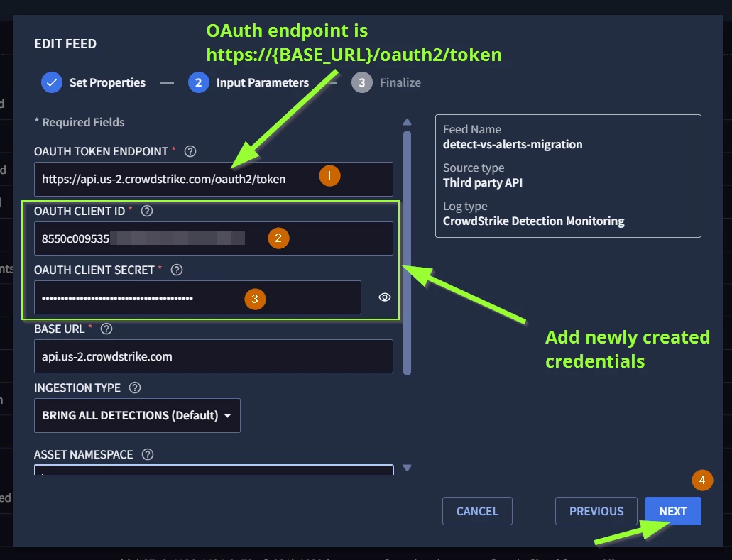This screenshot has height=560, width=732.
Task: Focus the OAuth Client Secret field
Action: 197,297
